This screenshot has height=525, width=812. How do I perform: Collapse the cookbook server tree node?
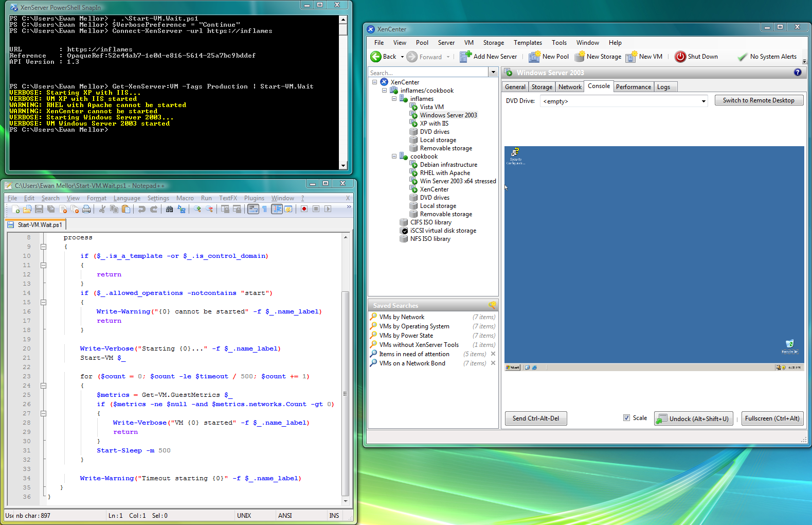point(394,156)
